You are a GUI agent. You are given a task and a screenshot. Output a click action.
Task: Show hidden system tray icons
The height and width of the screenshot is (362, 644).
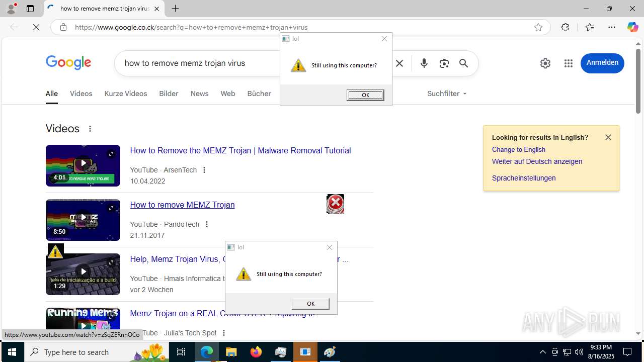tap(542, 352)
